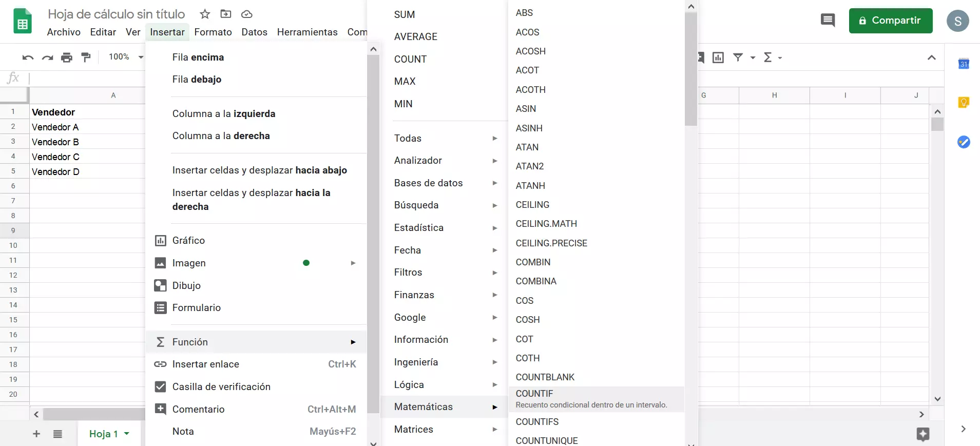Undo the last action
The height and width of the screenshot is (446, 980).
[28, 57]
